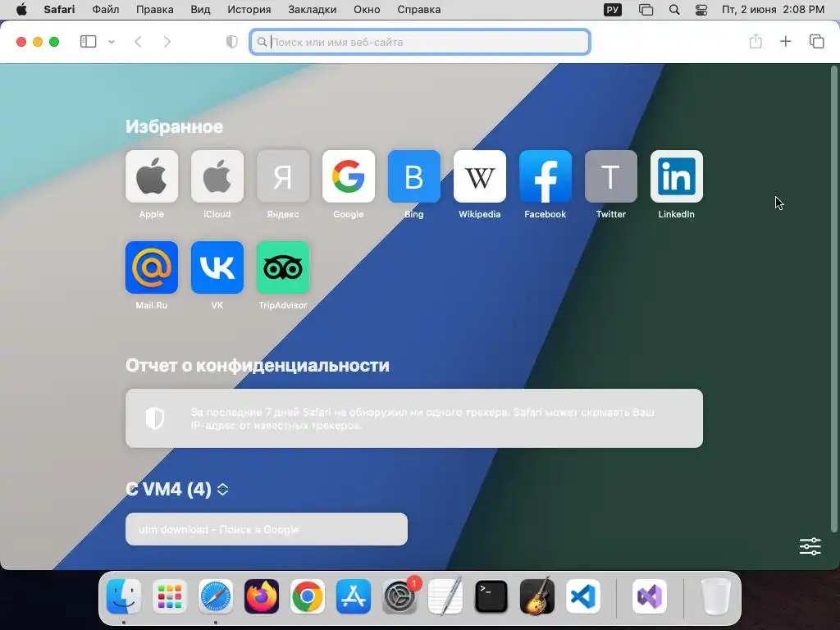Launch Firefox from the Dock
Viewport: 840px width, 630px height.
pyautogui.click(x=262, y=596)
